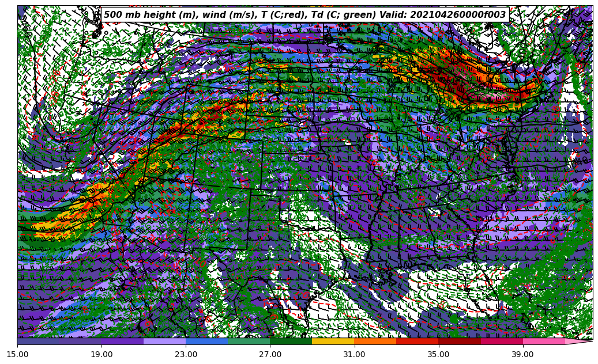Click the dark green colorbar segment

click(291, 341)
